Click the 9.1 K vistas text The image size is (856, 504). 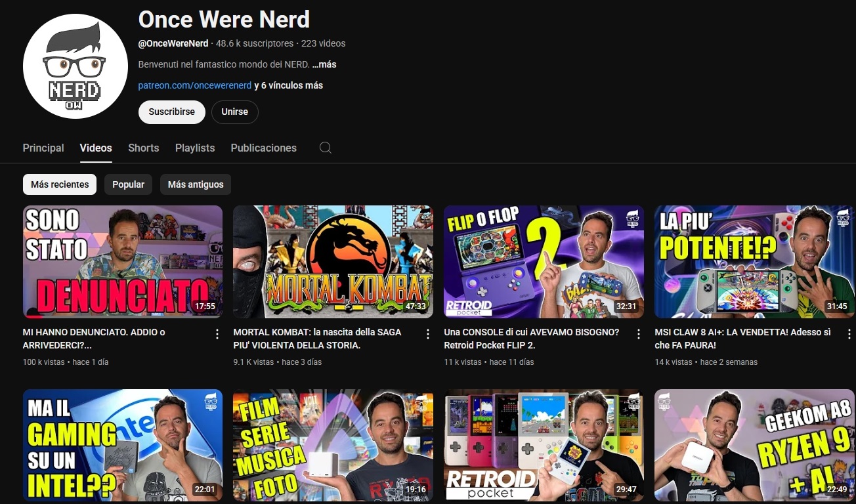coord(253,362)
